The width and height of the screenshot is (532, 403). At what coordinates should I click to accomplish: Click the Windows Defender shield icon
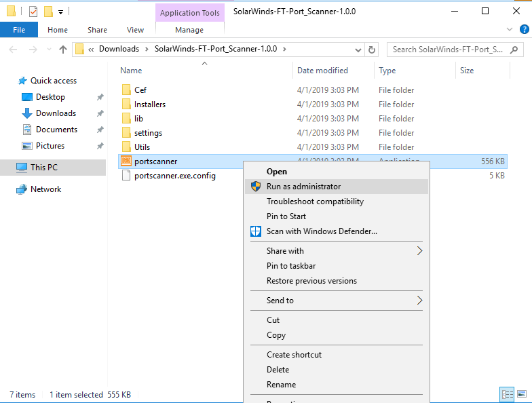coord(256,231)
